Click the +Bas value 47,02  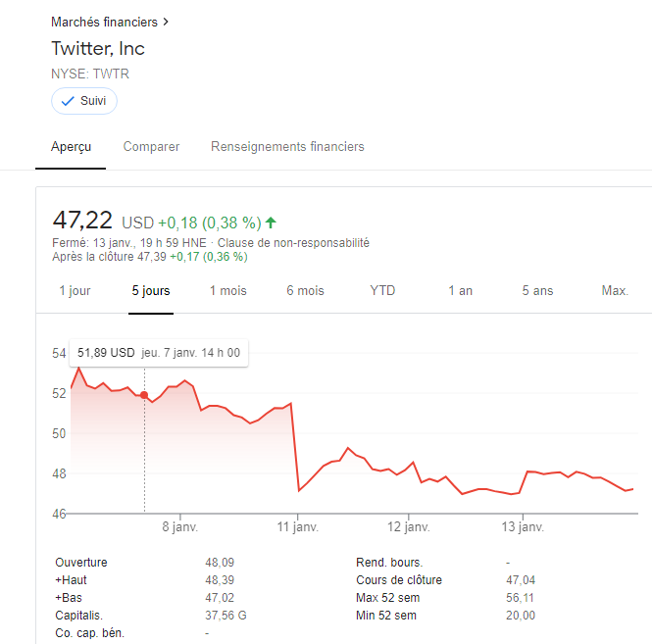tap(220, 598)
